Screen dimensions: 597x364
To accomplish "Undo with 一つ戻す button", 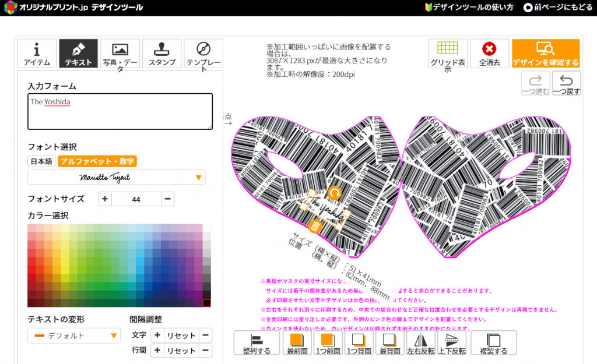I will 566,83.
